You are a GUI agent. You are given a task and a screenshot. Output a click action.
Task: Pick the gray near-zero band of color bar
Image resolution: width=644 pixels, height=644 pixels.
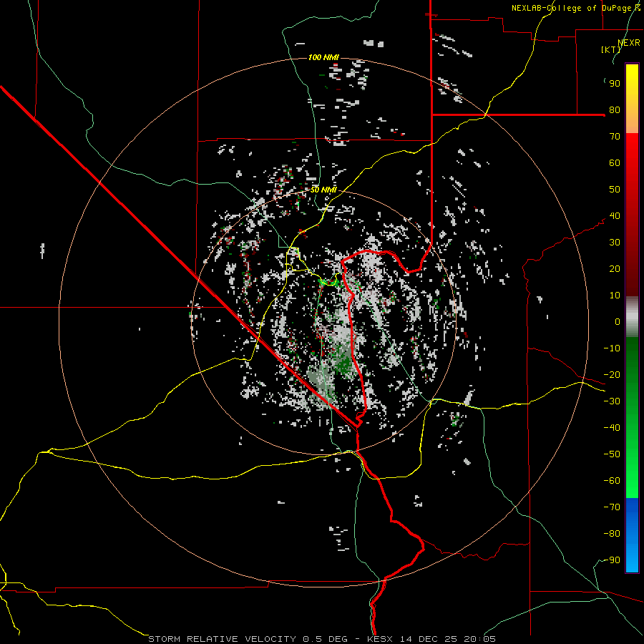click(632, 317)
